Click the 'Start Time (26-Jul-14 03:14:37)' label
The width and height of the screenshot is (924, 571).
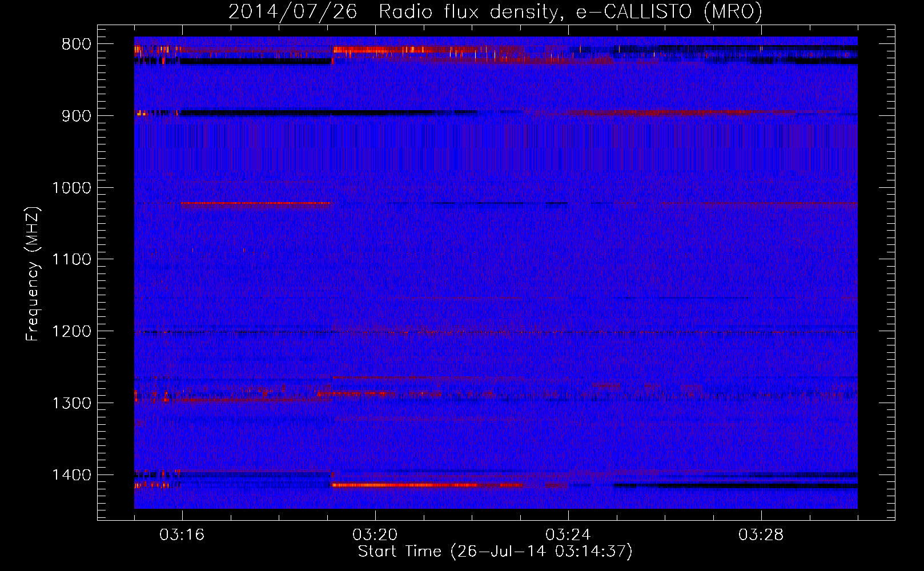[x=495, y=552]
